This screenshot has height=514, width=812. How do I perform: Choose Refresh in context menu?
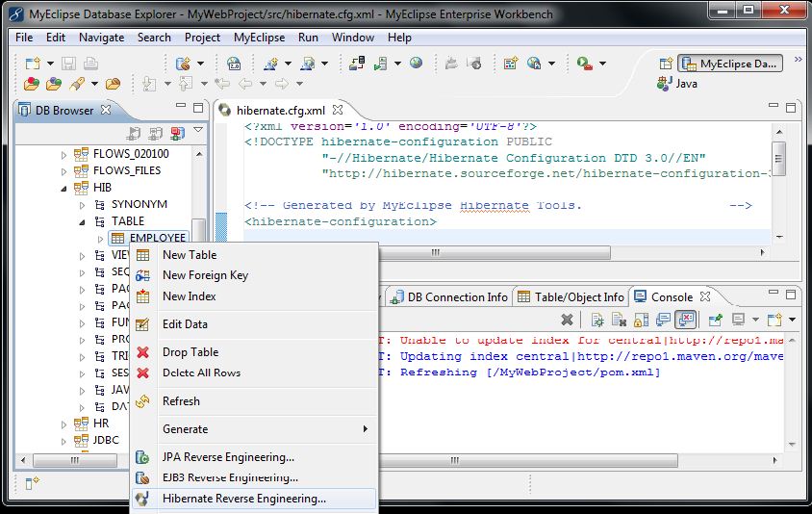click(254, 401)
